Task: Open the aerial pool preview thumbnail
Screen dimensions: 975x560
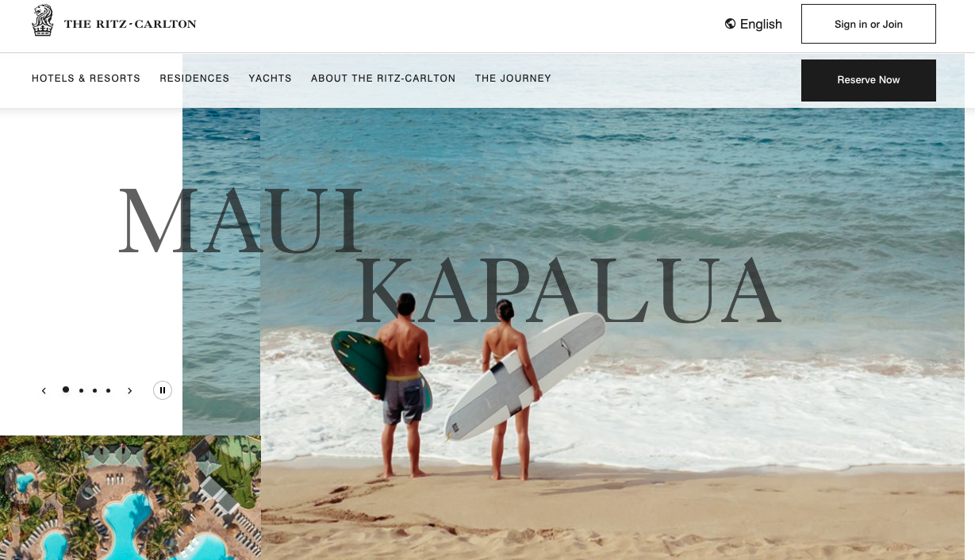Action: tap(130, 497)
